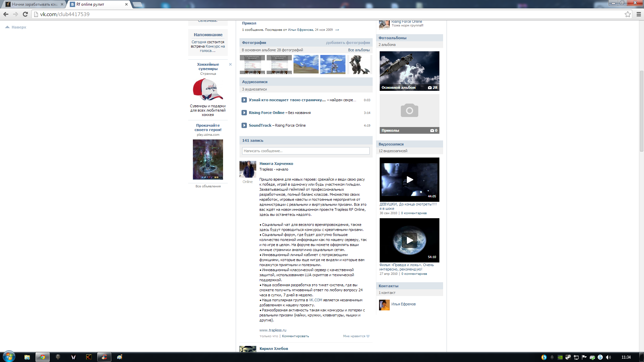
Task: Open the Chrome menu icon
Action: click(x=639, y=14)
